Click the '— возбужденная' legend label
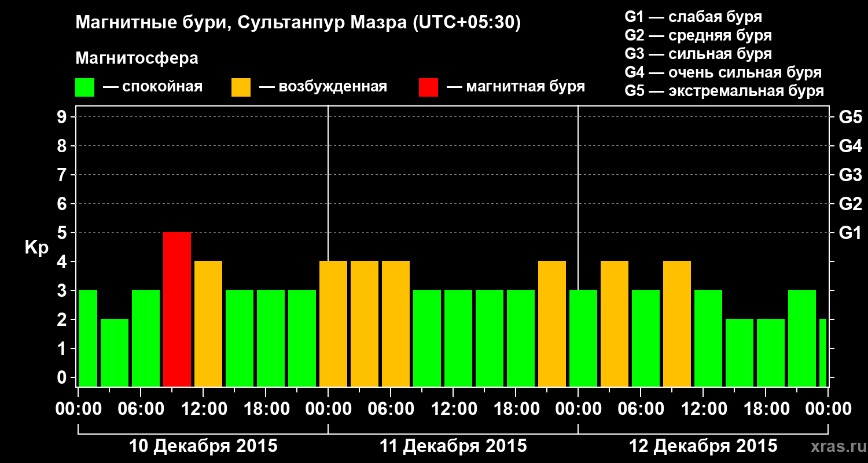868x463 pixels. 323,87
